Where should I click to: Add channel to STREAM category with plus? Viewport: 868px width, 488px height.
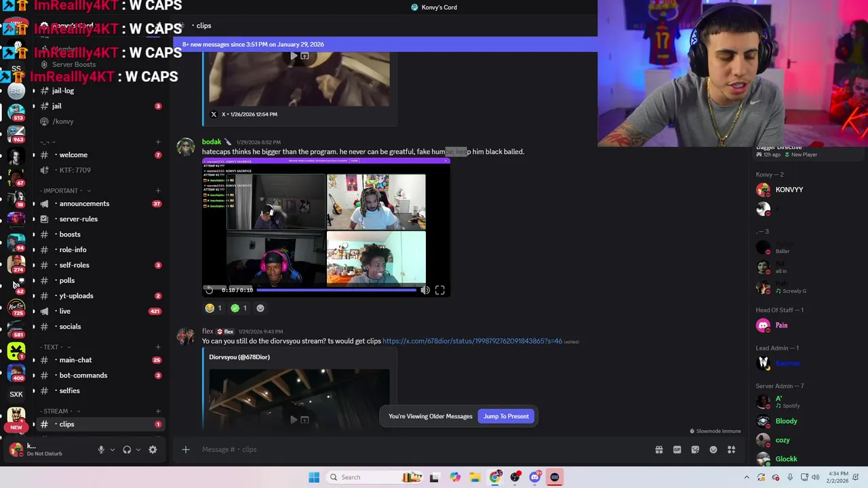pos(158,411)
